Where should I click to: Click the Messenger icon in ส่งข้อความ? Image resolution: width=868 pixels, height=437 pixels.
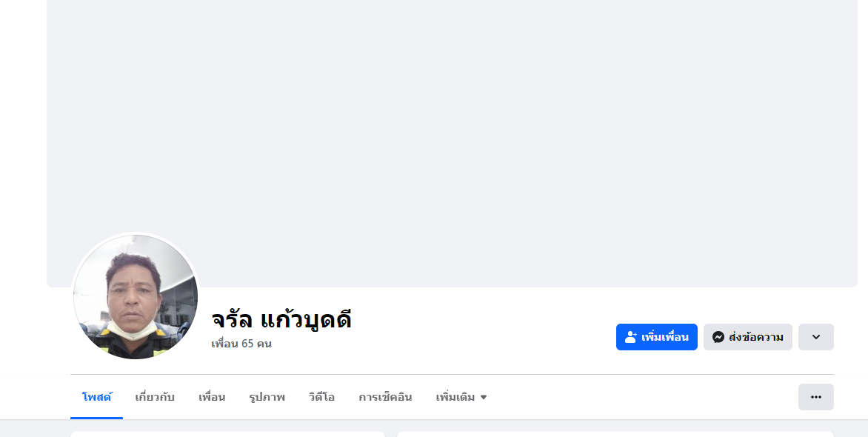(x=718, y=337)
